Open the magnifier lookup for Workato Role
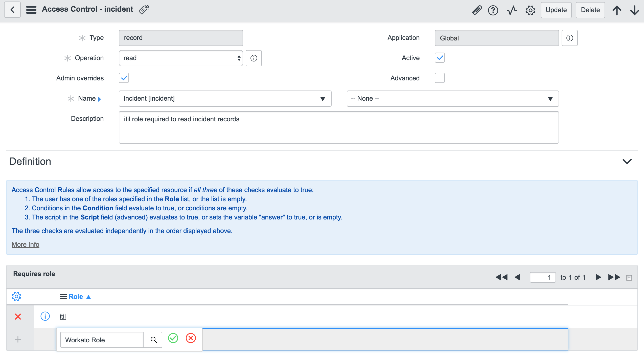 click(x=153, y=340)
